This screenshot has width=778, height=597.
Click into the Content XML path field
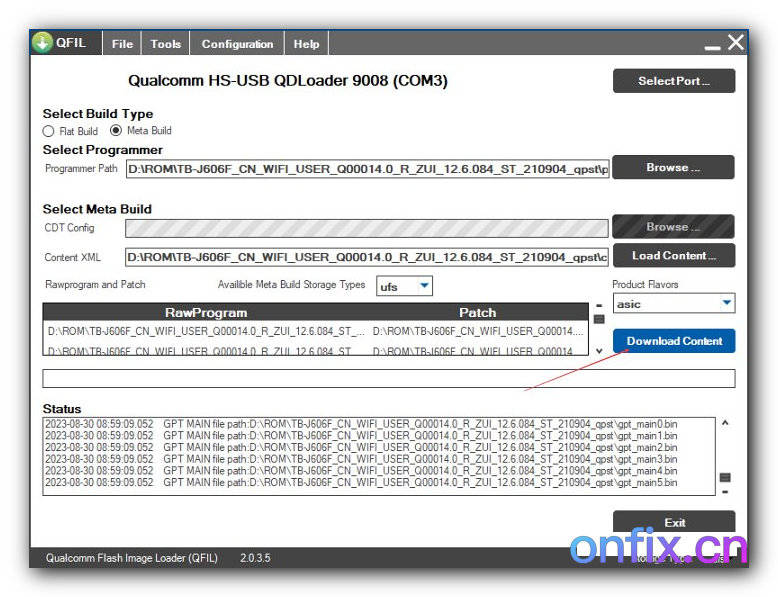pyautogui.click(x=367, y=257)
